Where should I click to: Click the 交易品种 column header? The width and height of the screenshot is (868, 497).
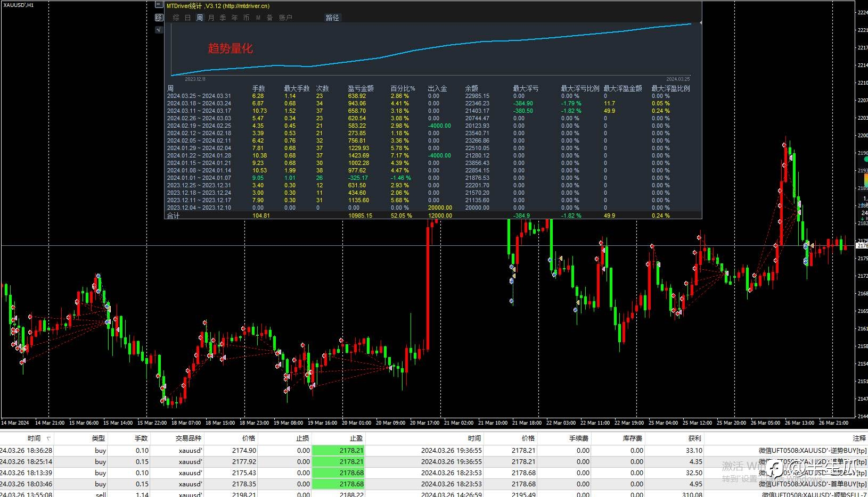click(189, 438)
